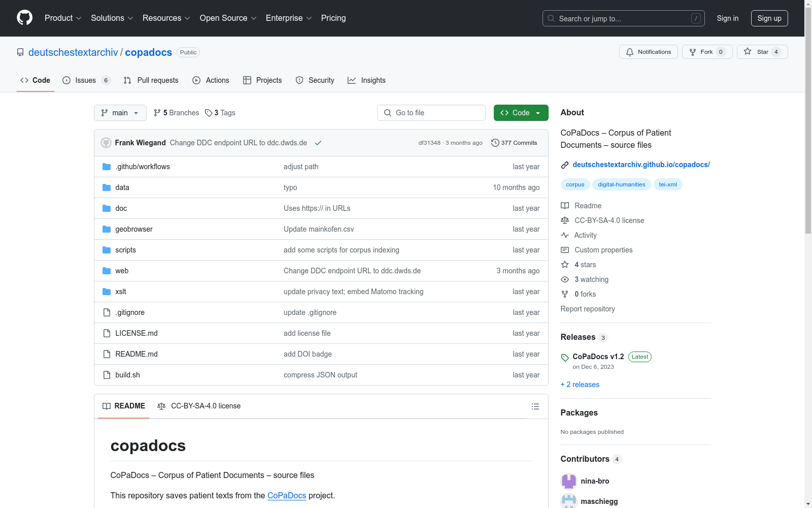The height and width of the screenshot is (508, 812).
Task: Open the web folder
Action: coord(122,271)
